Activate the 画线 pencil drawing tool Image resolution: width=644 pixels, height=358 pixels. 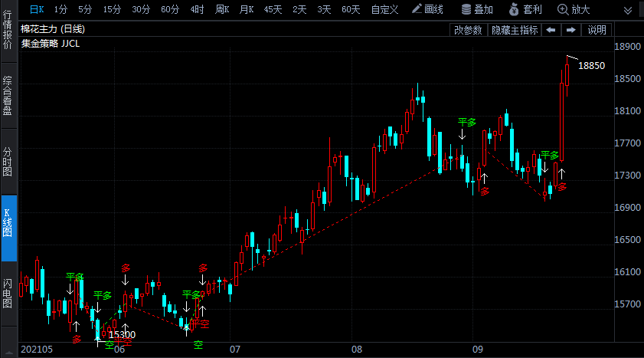[427, 9]
